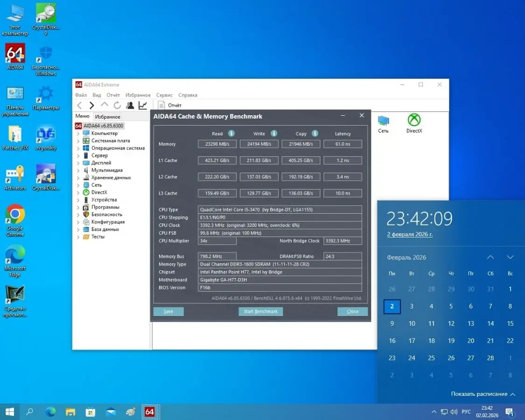The height and width of the screenshot is (420, 525).
Task: Go to previous month in calendar
Action: pyautogui.click(x=490, y=257)
